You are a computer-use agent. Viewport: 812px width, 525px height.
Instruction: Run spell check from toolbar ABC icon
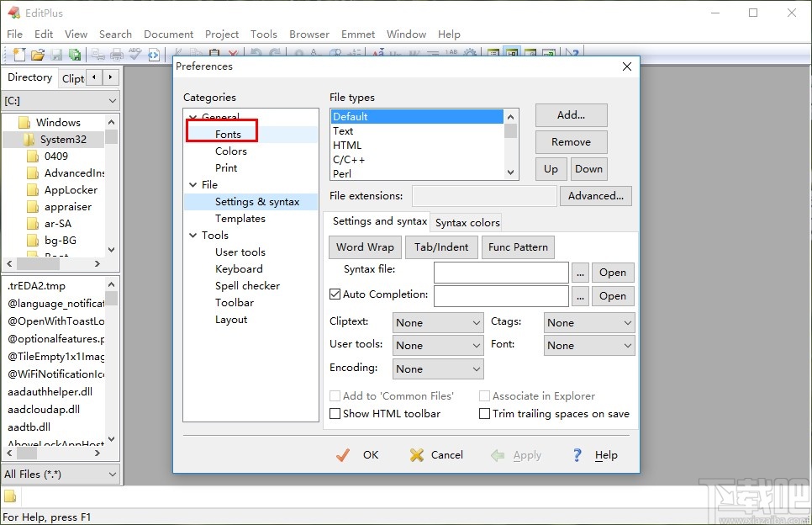coord(135,54)
